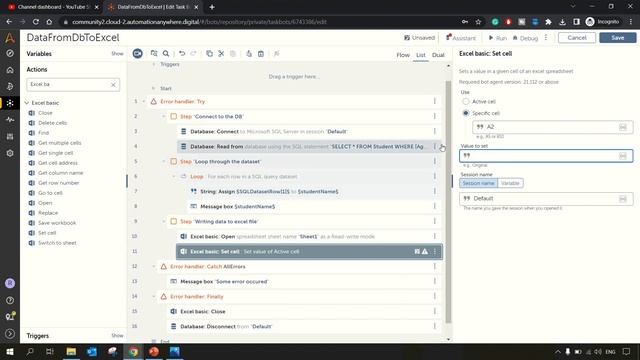The image size is (640, 360).
Task: Toggle Variable session option
Action: click(510, 183)
